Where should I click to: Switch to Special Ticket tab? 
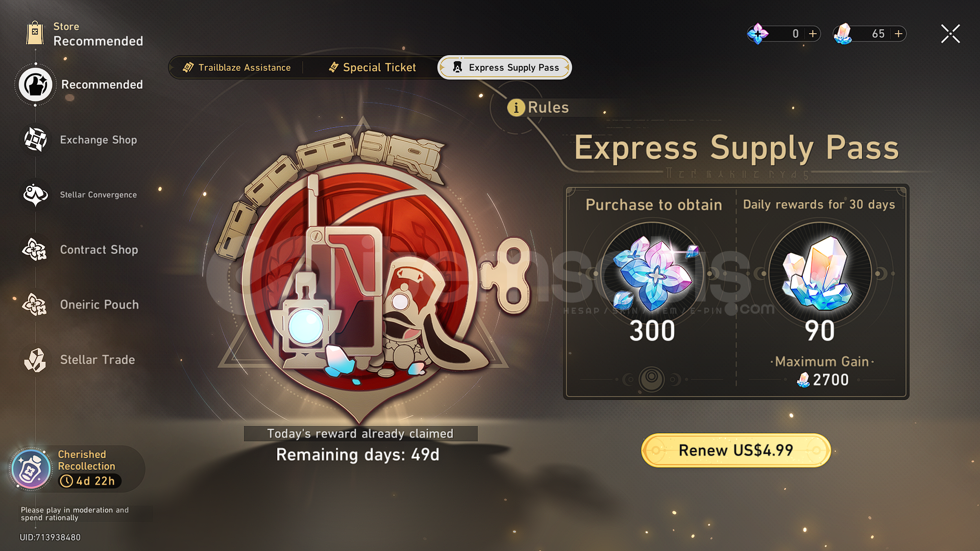pos(372,67)
